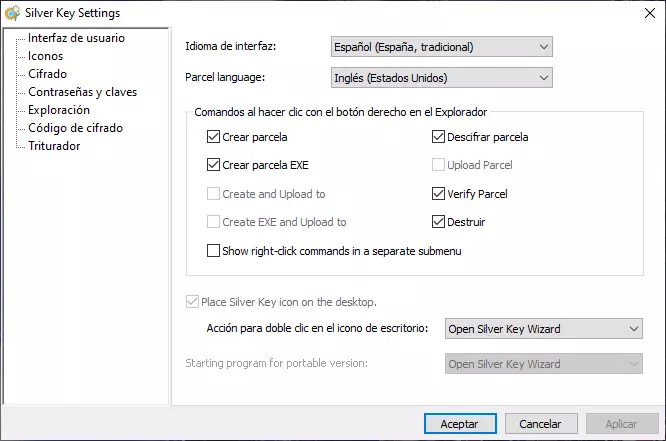Select Interfaz de usuario in the sidebar
This screenshot has height=441, width=666.
coord(76,38)
